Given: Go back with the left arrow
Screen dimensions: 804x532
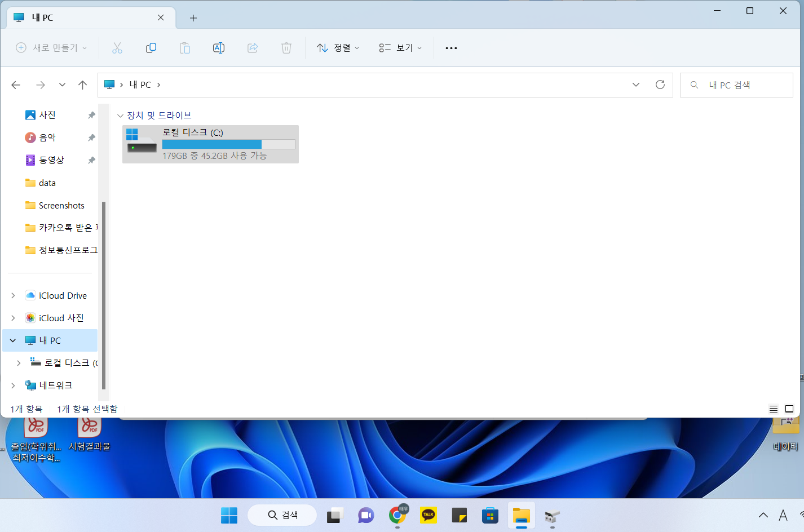Looking at the screenshot, I should (x=16, y=85).
